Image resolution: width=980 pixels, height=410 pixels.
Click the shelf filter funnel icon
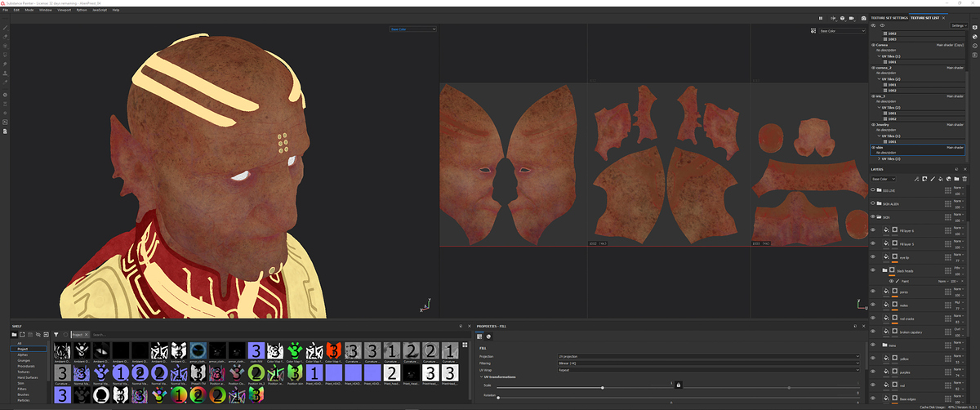[x=56, y=334]
